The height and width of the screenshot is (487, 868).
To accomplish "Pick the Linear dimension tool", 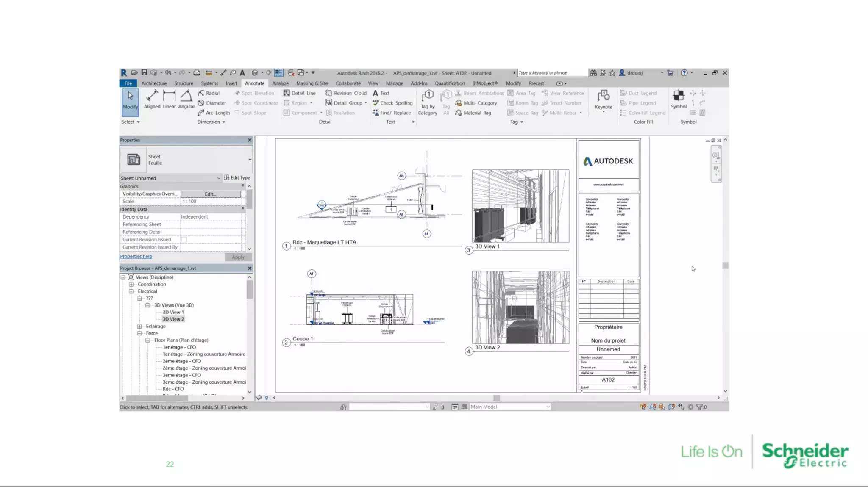I will point(169,100).
